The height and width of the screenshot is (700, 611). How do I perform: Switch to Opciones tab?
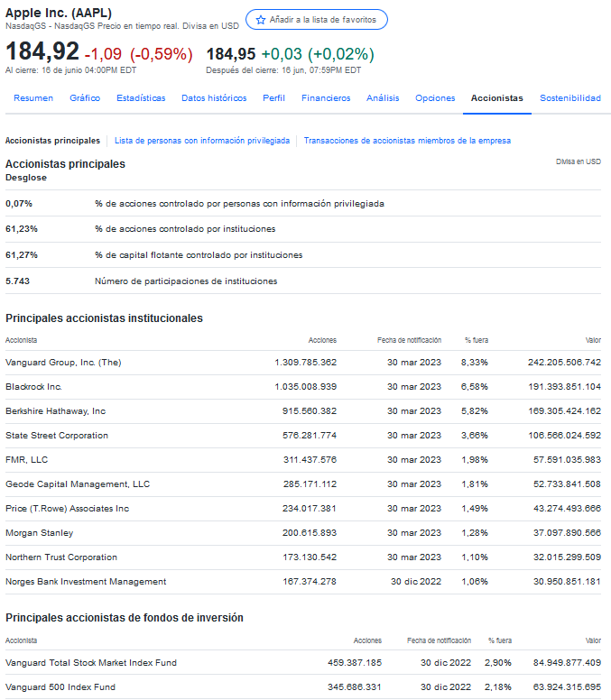(435, 98)
